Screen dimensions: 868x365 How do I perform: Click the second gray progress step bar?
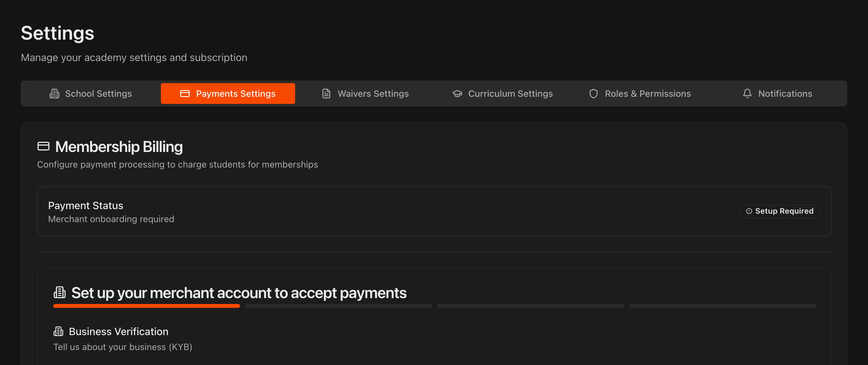pos(339,306)
